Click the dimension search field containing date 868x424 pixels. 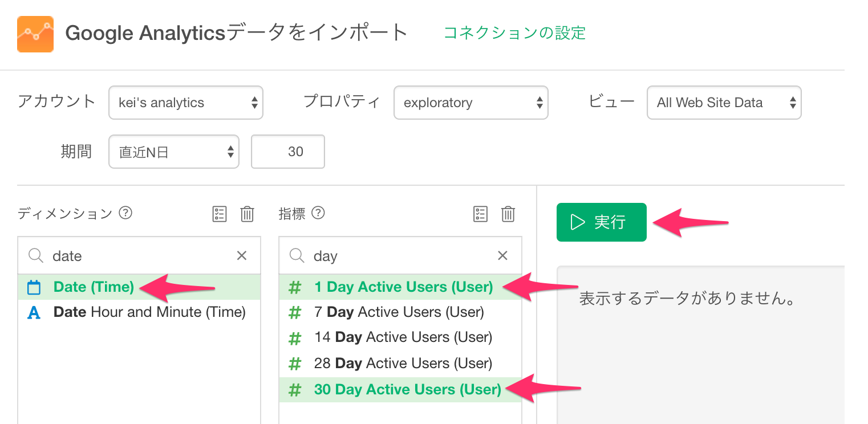(139, 256)
